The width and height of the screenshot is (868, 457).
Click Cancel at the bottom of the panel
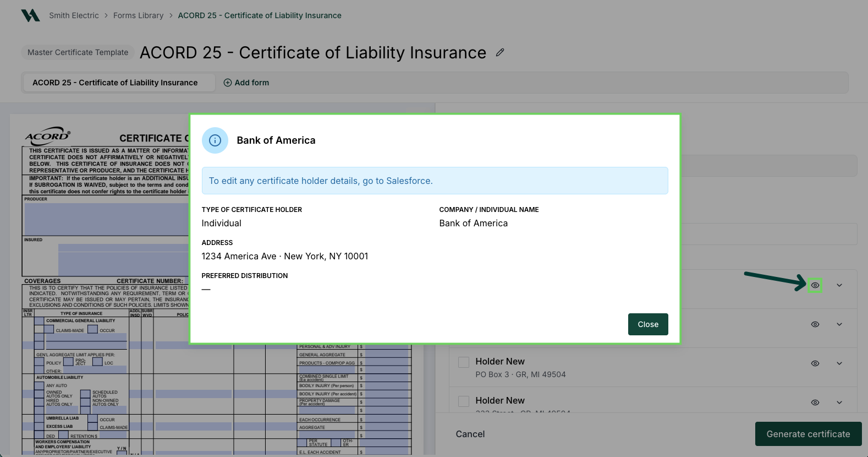point(470,434)
